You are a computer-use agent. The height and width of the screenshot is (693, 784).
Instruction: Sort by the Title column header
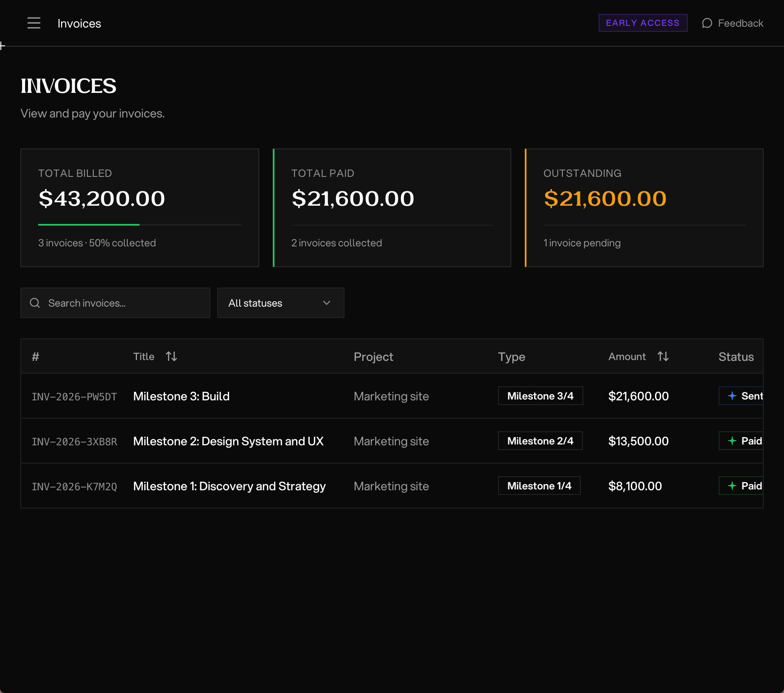[x=155, y=356]
